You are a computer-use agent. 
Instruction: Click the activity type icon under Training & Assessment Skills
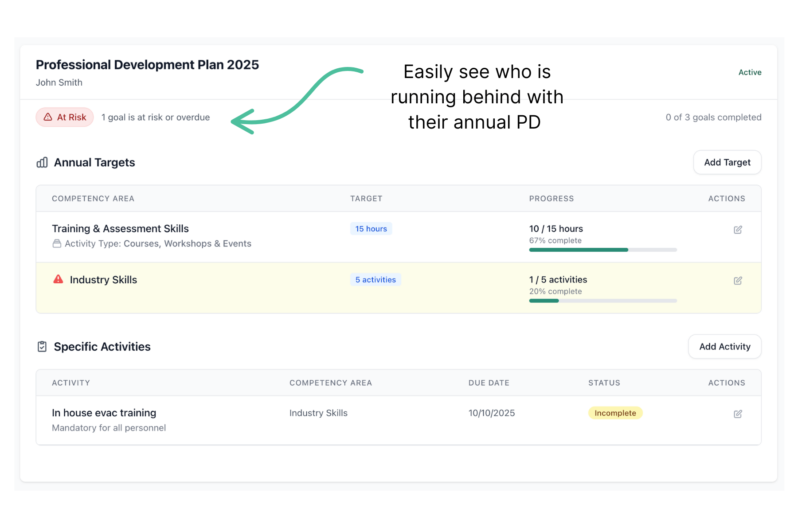tap(57, 243)
